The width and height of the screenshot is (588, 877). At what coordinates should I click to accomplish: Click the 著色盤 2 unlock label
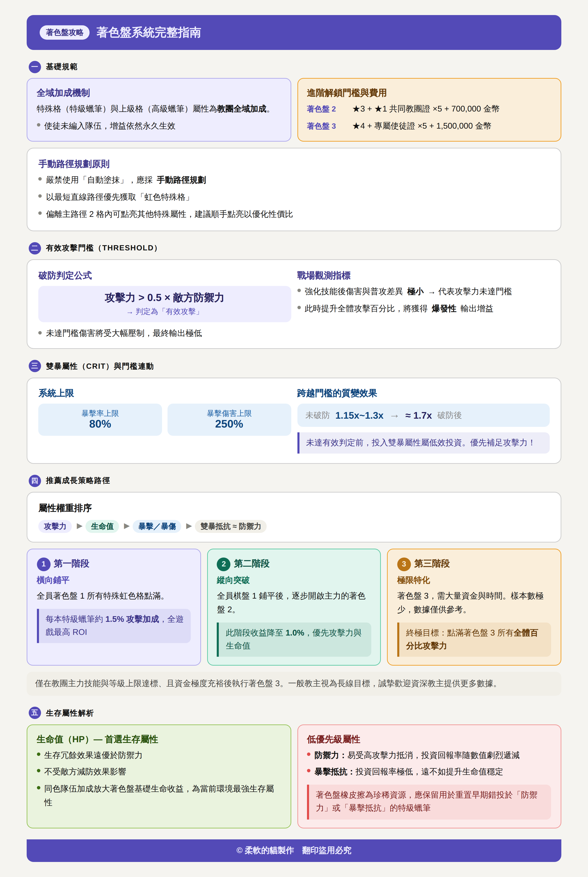321,109
